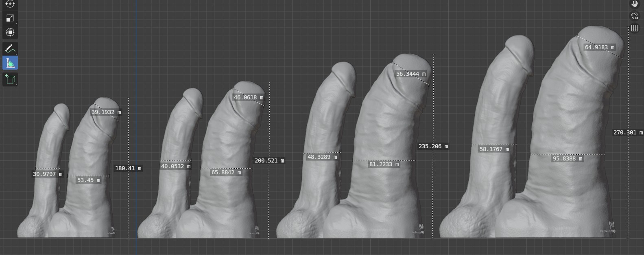Click the 39.1932 m measurement label
Screen dimensions: 644x255
click(x=106, y=112)
